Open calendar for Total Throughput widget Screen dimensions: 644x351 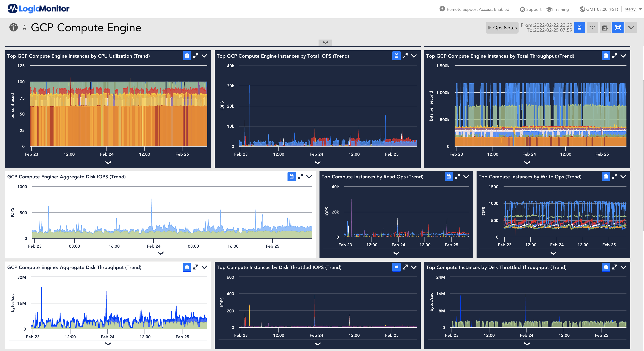(606, 56)
